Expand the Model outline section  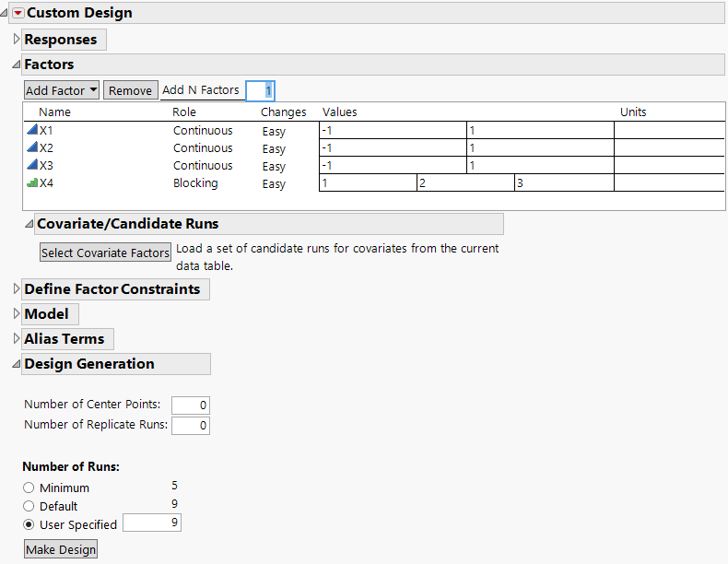(17, 314)
